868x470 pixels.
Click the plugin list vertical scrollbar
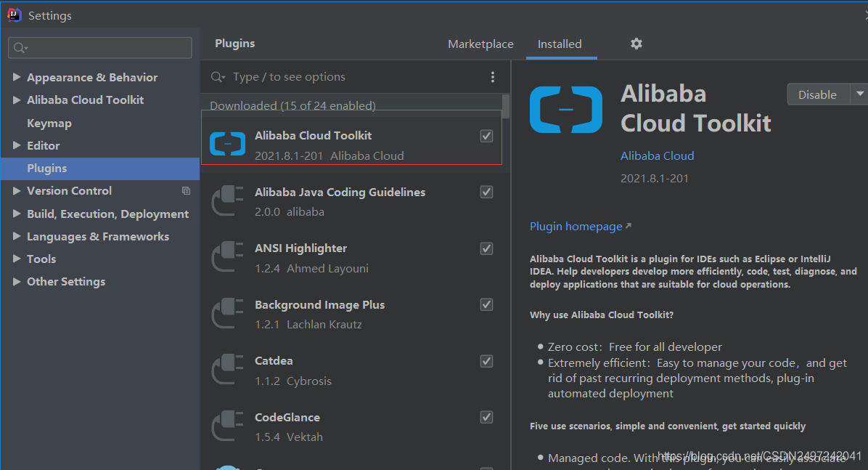coord(506,106)
